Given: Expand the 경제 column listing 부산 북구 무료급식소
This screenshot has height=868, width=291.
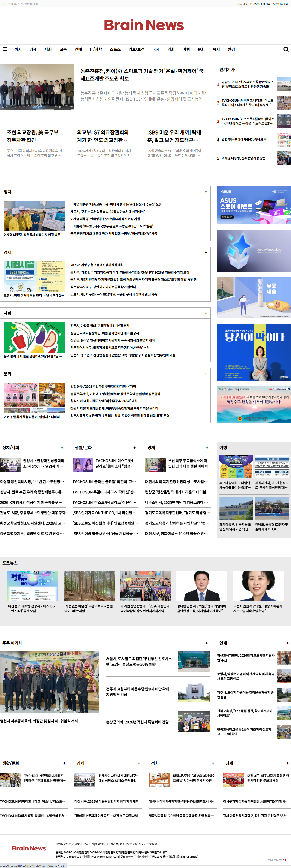Looking at the screenshot, I should pos(207,448).
